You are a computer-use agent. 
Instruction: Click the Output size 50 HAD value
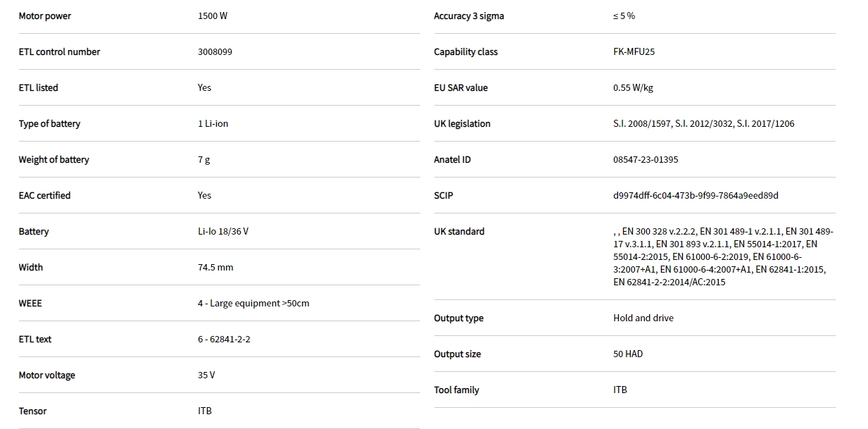pyautogui.click(x=628, y=354)
